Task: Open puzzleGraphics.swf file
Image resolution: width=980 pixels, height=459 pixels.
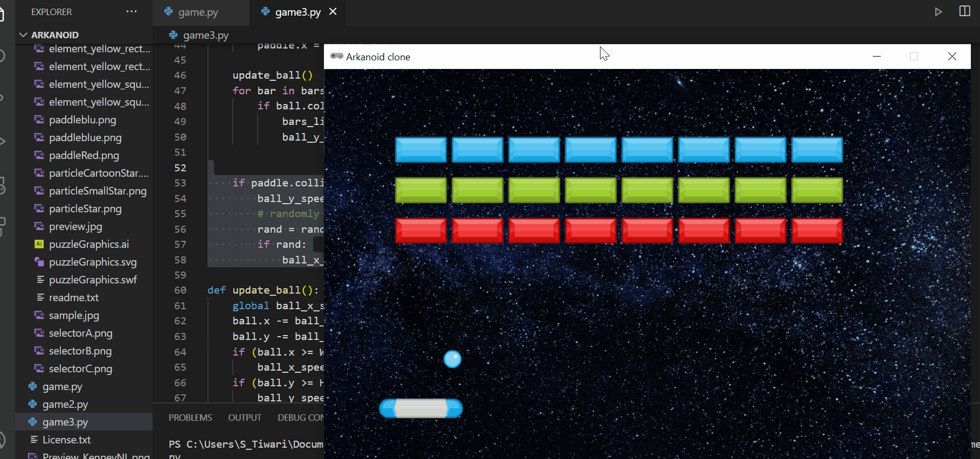Action: tap(93, 280)
